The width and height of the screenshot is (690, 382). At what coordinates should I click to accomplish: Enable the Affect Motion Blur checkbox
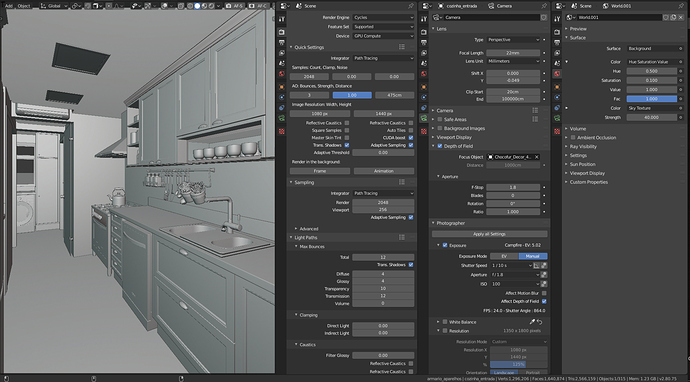[544, 293]
